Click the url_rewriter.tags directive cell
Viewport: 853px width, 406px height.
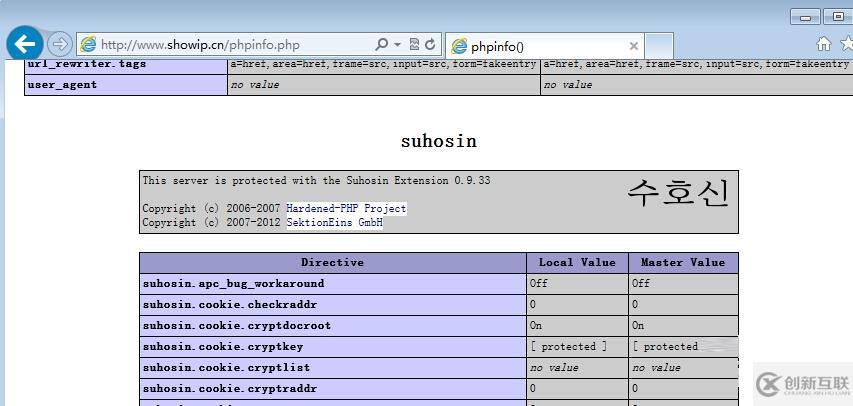tap(126, 65)
